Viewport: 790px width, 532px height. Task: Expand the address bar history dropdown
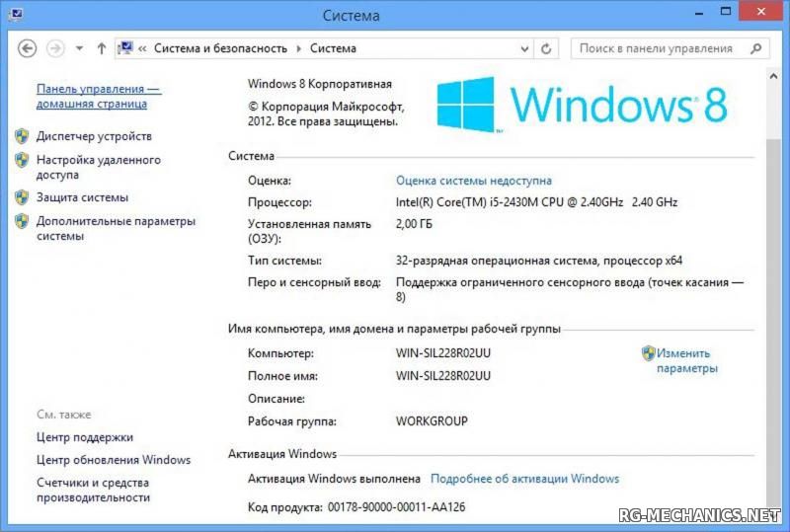pos(523,48)
